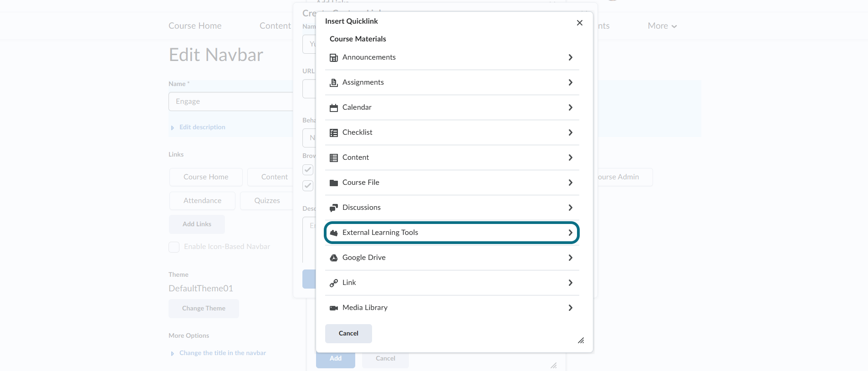
Task: Select the Course File quicklink entry
Action: pos(452,183)
